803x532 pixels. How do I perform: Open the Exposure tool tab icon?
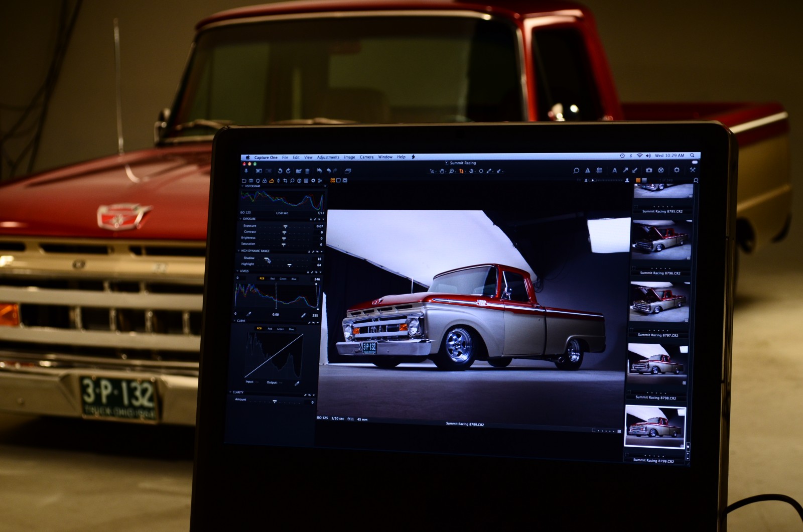(x=272, y=181)
